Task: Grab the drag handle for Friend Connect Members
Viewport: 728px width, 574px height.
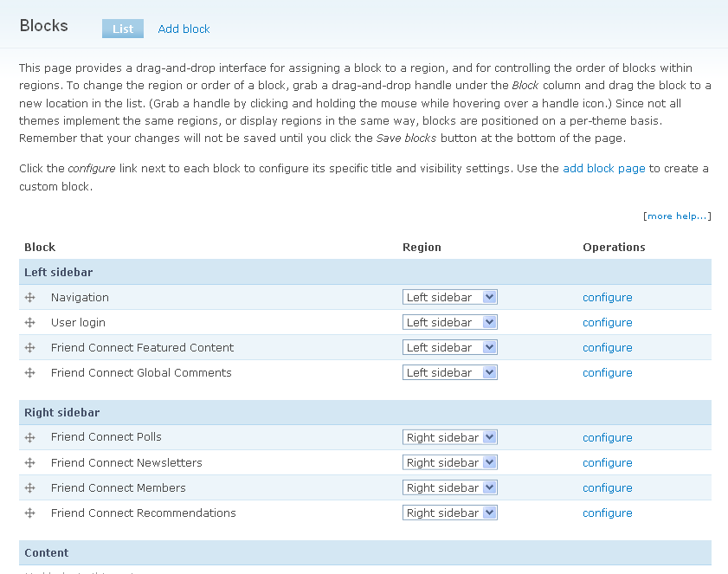Action: click(29, 487)
